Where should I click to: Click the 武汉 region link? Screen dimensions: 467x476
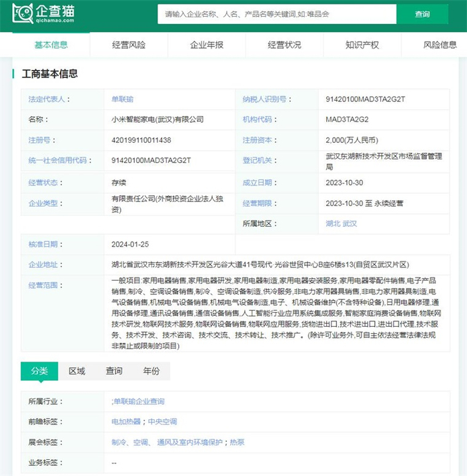tap(350, 224)
